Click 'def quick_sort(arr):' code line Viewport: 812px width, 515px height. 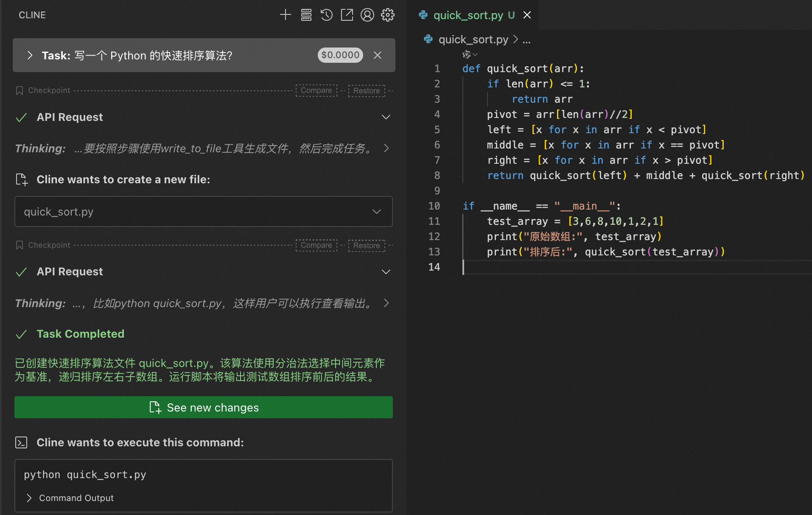tap(523, 68)
